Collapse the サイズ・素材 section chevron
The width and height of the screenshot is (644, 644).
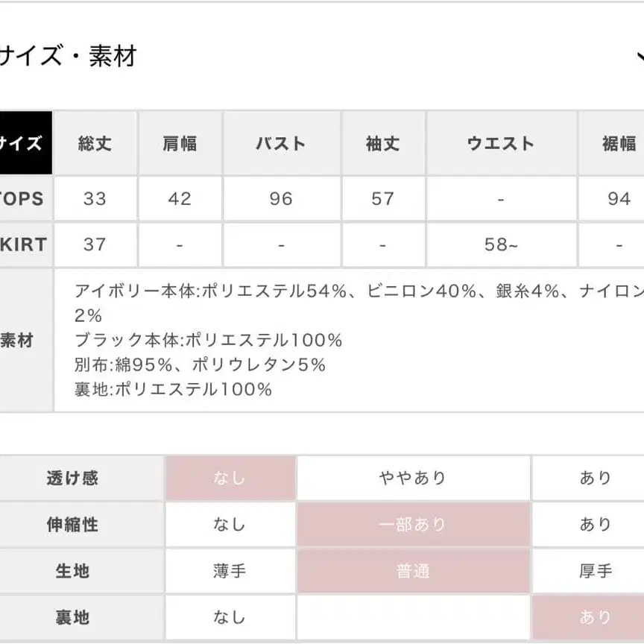point(640,57)
